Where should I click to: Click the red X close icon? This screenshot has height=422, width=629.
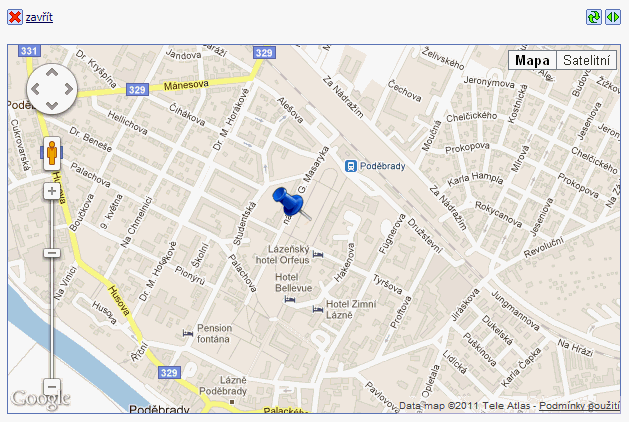click(15, 17)
